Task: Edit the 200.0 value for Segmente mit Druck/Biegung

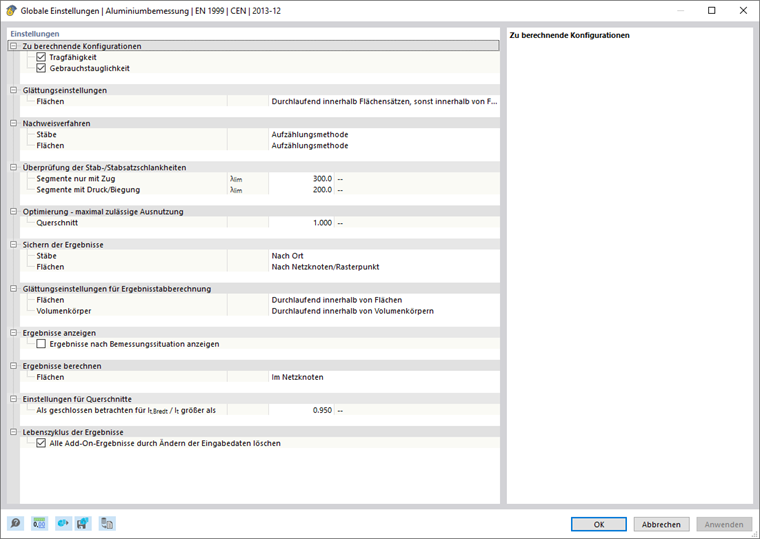Action: point(301,190)
